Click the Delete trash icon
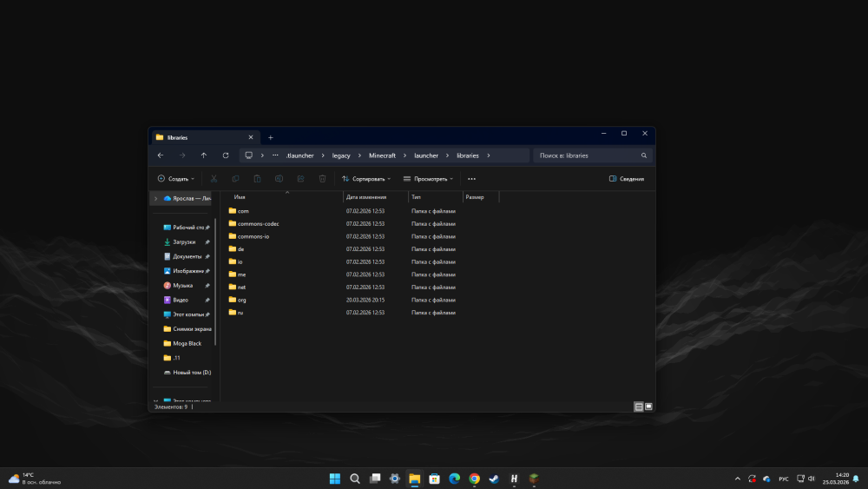Image resolution: width=868 pixels, height=489 pixels. (x=322, y=179)
